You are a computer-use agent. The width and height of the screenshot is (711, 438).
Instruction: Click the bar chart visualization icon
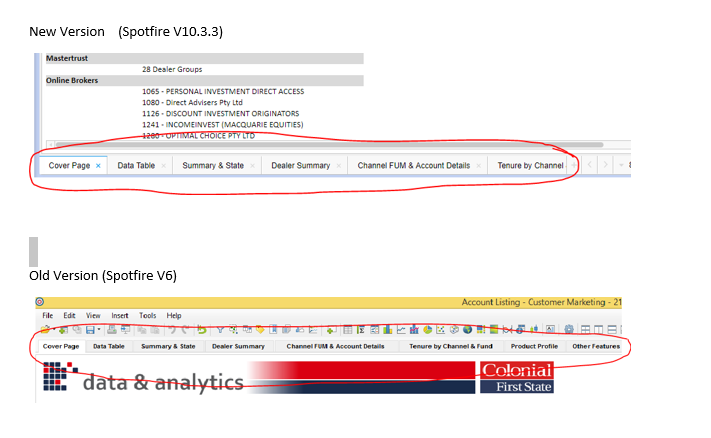coord(387,329)
